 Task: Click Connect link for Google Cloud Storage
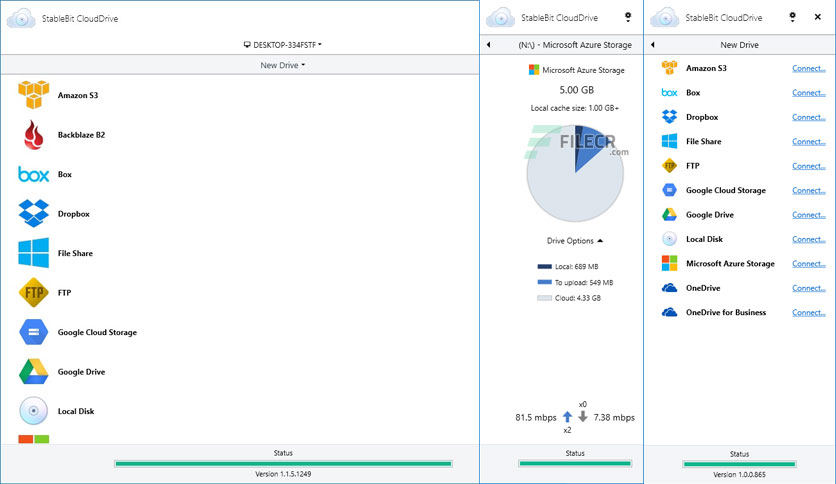809,190
